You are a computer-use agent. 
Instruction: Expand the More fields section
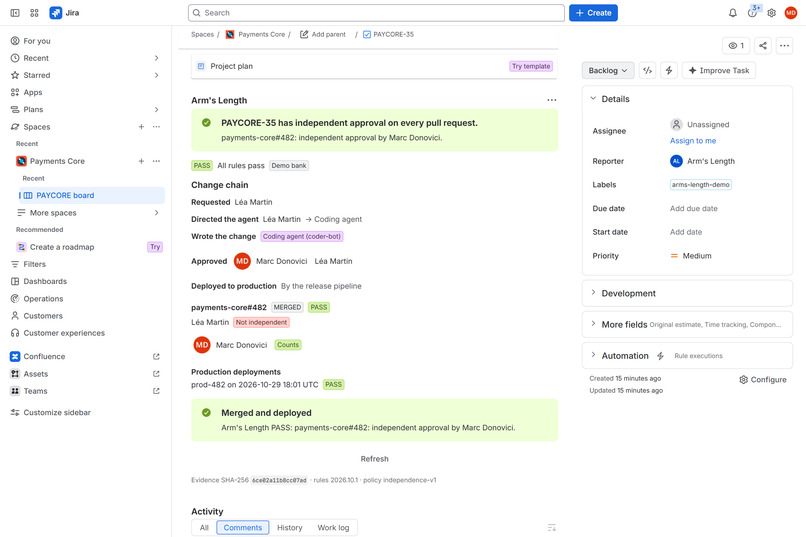tap(593, 324)
